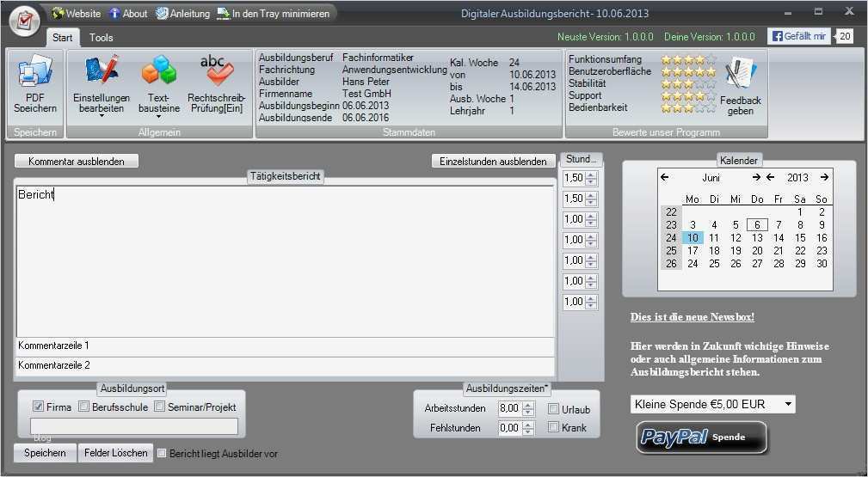Select June 10 in calendar
The image size is (868, 477).
point(693,238)
